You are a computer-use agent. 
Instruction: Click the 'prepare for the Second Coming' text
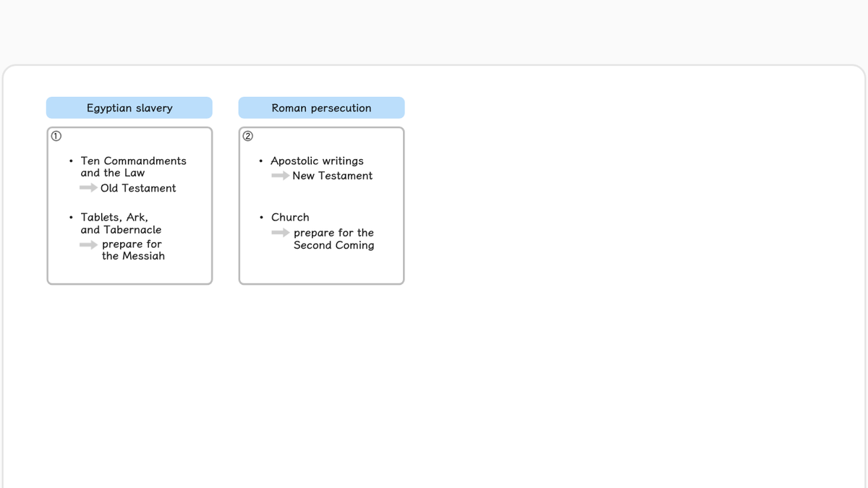[x=333, y=239]
